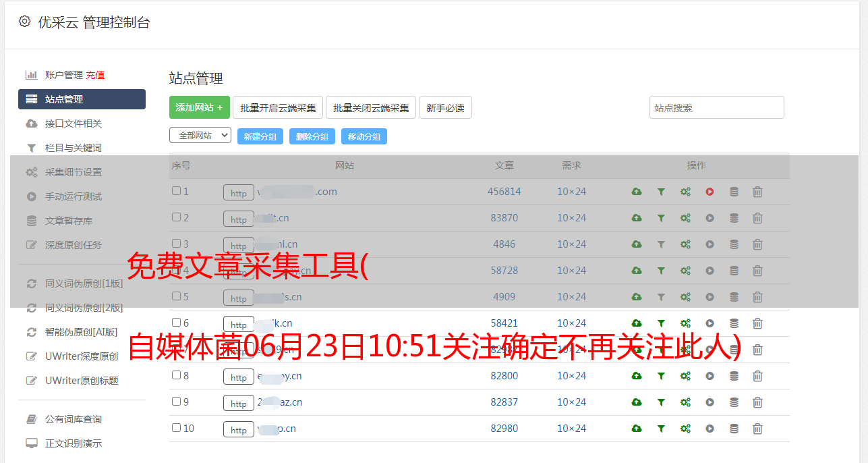This screenshot has width=868, height=463.
Task: Open gears settings icon in row 10
Action: click(x=685, y=429)
